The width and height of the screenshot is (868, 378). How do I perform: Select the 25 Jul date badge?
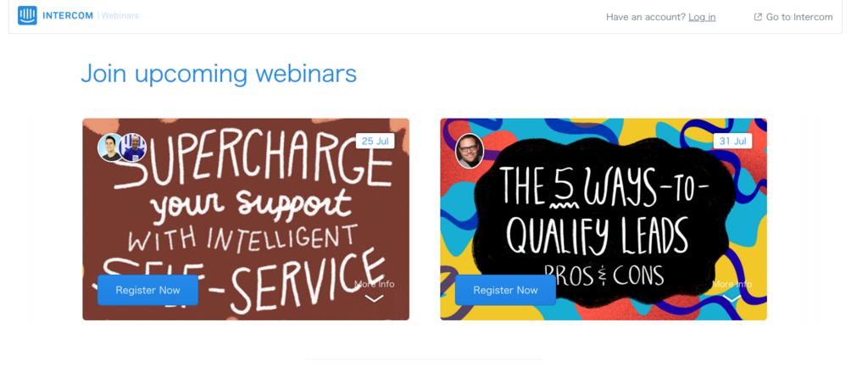tap(375, 142)
